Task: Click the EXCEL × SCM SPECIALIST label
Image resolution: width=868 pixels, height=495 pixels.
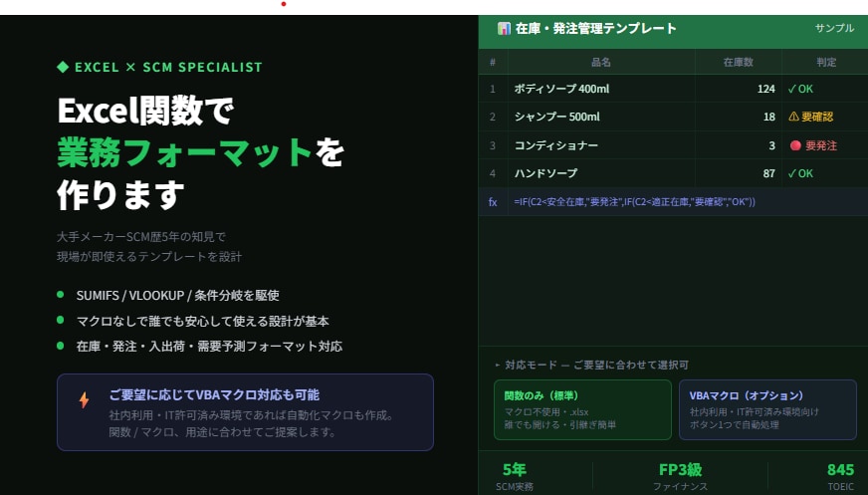Action: click(168, 67)
